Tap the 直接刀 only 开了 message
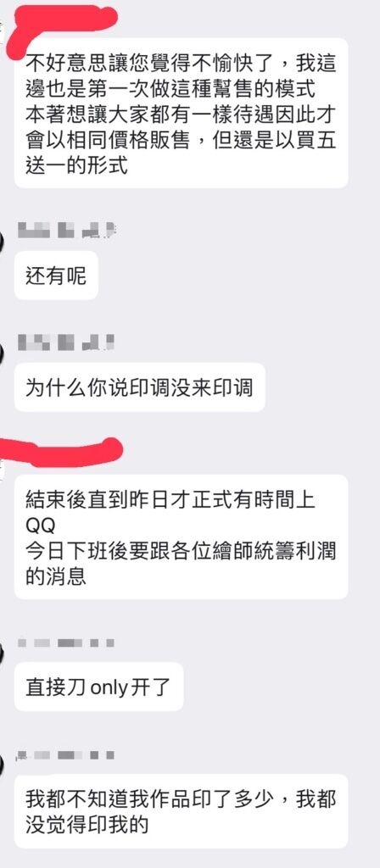 coord(98,687)
